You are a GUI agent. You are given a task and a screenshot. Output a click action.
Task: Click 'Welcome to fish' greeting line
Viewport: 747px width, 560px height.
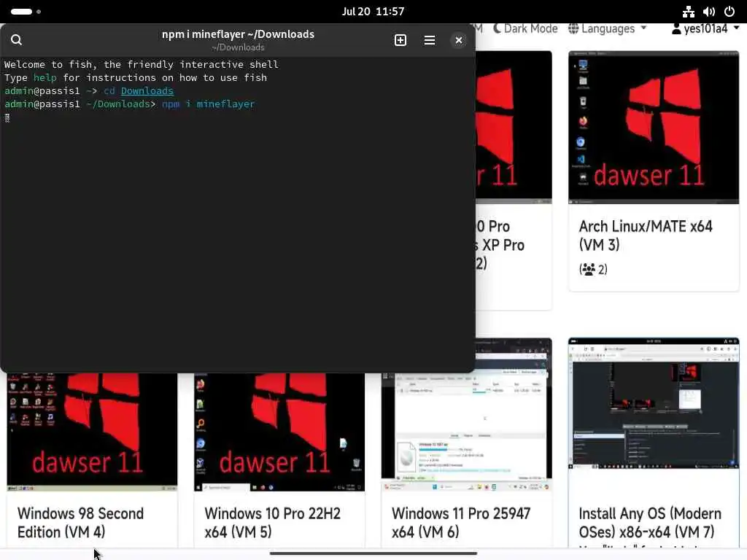[x=142, y=64]
